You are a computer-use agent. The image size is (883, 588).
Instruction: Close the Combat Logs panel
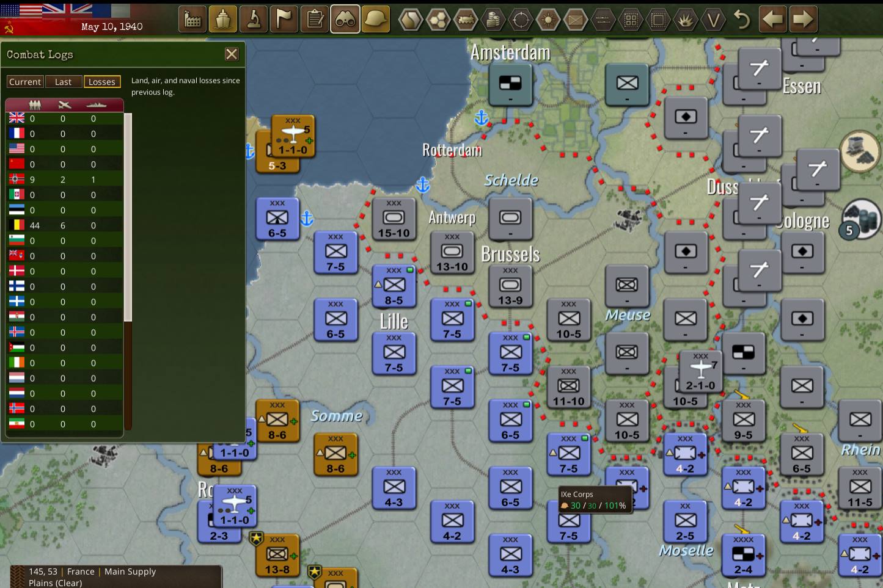click(x=232, y=54)
